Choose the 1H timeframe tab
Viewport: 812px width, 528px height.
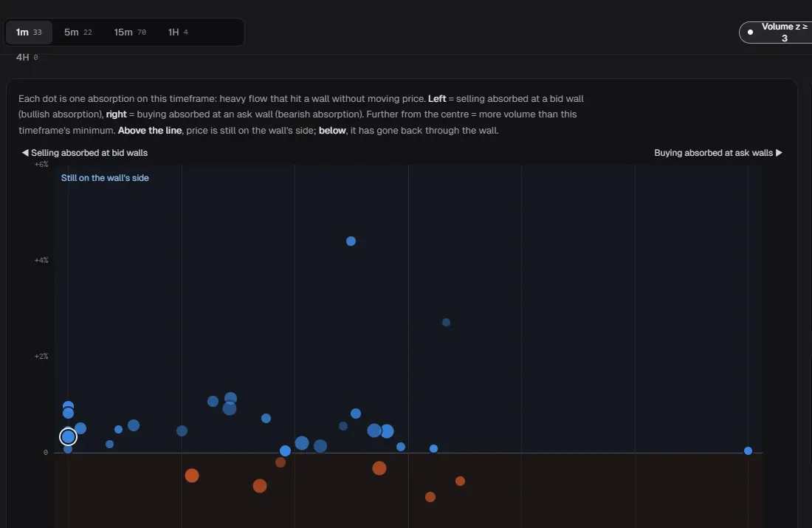(178, 32)
